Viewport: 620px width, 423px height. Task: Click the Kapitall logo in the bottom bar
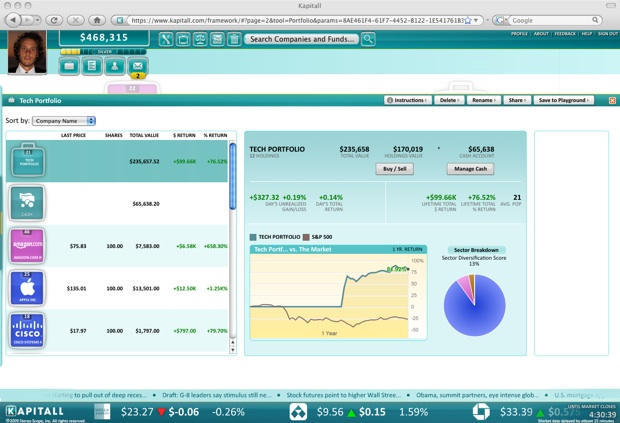[x=35, y=411]
